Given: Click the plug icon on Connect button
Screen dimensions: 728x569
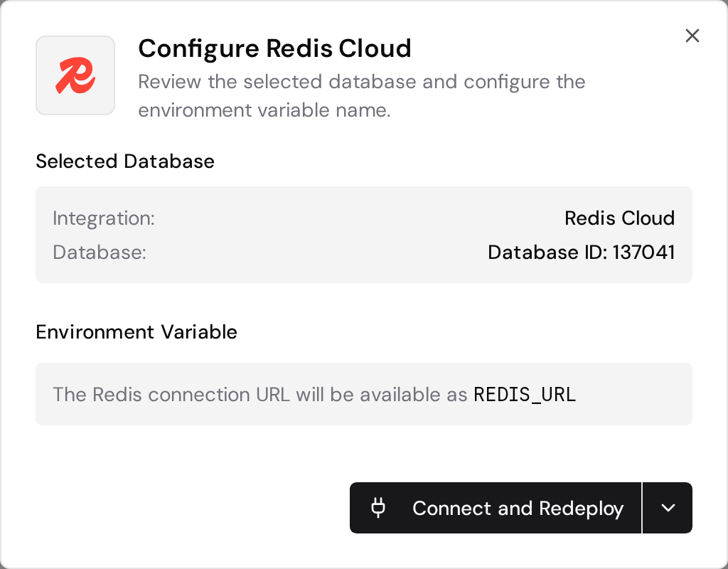Looking at the screenshot, I should pos(378,508).
